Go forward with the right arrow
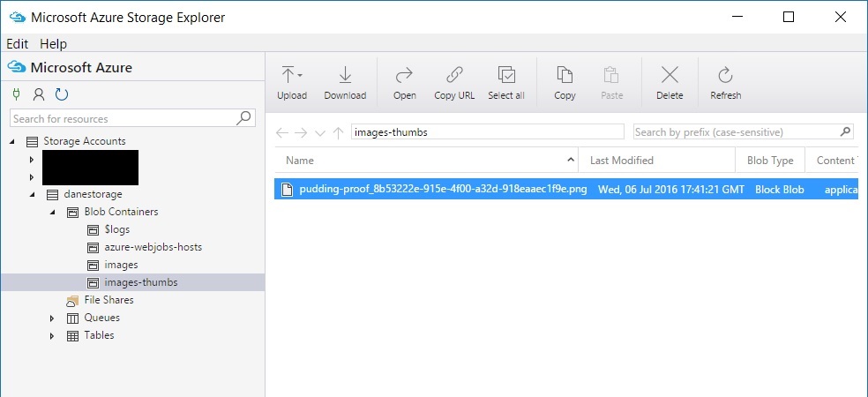The width and height of the screenshot is (868, 397). 301,133
